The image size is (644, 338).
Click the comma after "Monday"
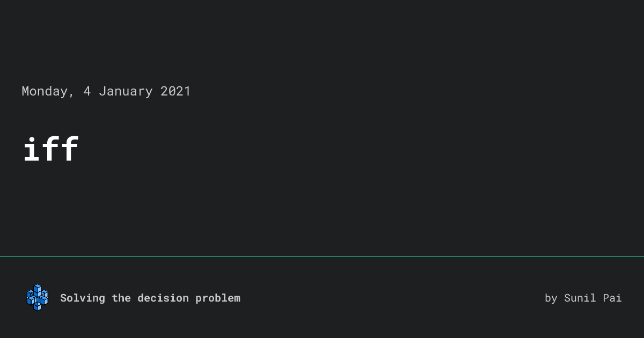71,95
